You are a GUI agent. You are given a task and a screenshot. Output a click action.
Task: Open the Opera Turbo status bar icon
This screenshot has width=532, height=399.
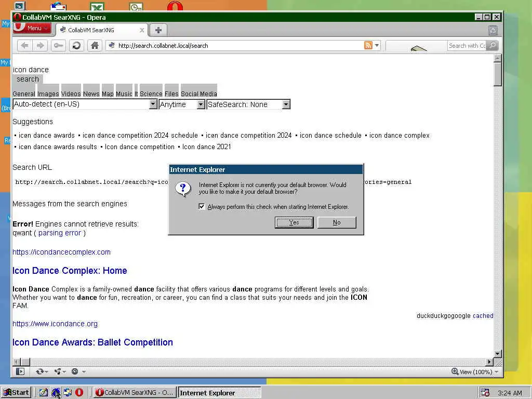(x=75, y=371)
